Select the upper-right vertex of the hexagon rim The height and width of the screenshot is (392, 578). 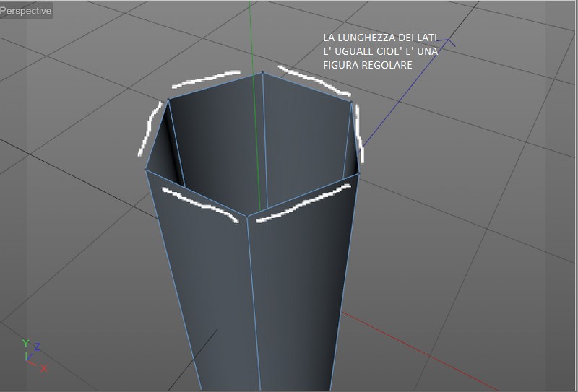point(351,102)
